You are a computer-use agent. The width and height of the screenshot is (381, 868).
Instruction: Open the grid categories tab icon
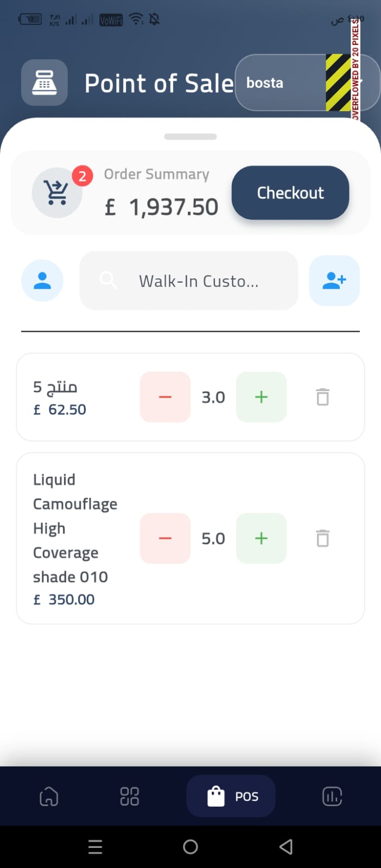(x=129, y=796)
